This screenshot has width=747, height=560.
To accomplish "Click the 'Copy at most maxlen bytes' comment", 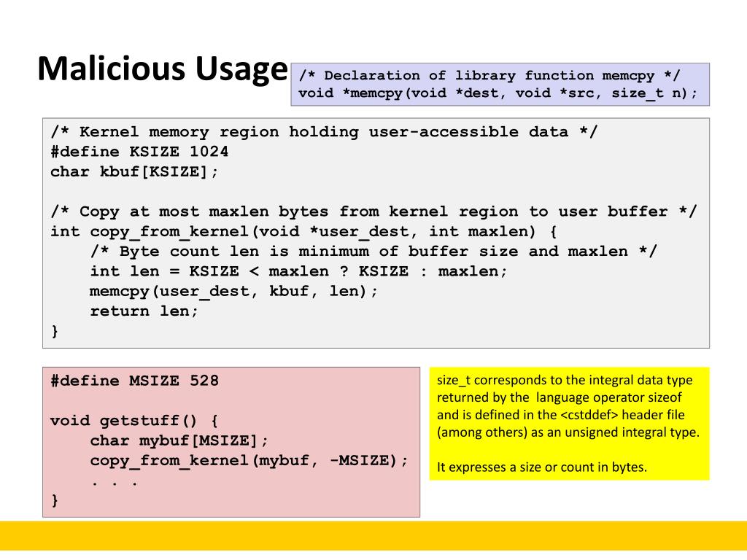I will tap(374, 211).
